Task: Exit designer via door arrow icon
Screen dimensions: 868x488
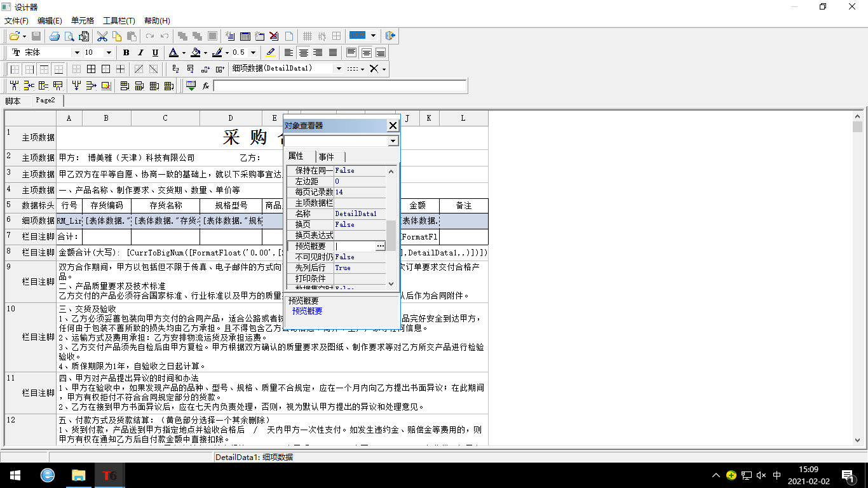Action: (x=391, y=36)
